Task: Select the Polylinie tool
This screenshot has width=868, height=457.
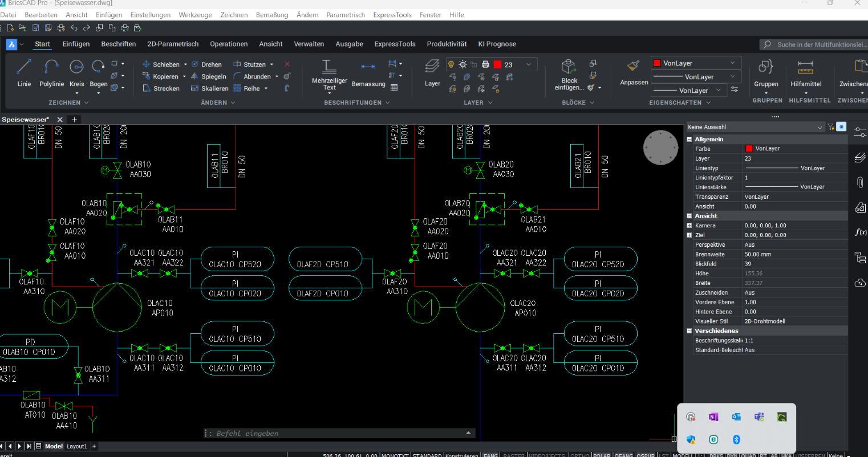Action: pyautogui.click(x=51, y=73)
